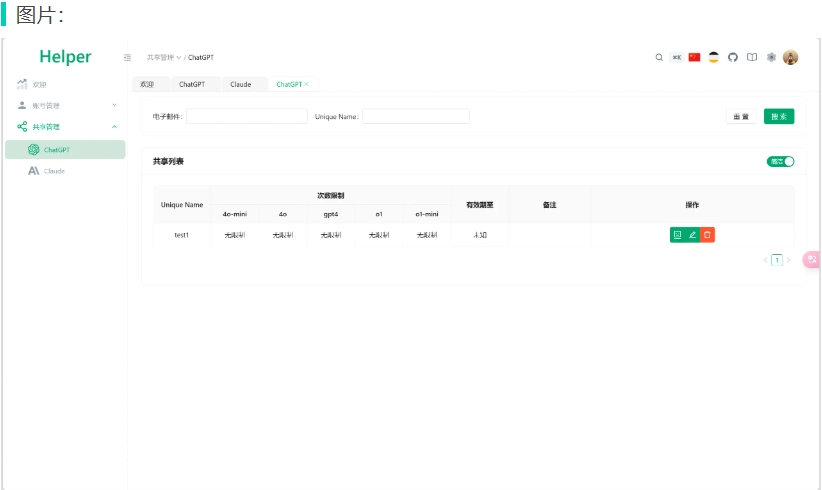Toggle the green switch beside 共享列表
The height and width of the screenshot is (490, 822).
click(781, 161)
